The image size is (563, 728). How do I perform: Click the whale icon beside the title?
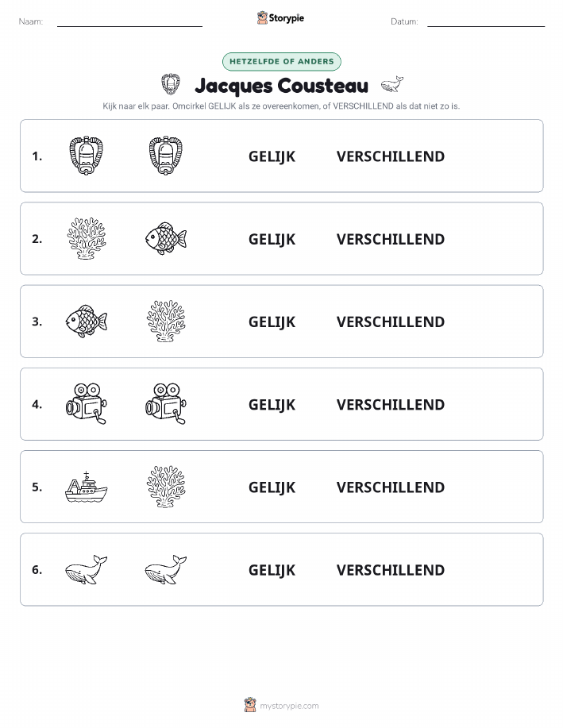392,84
